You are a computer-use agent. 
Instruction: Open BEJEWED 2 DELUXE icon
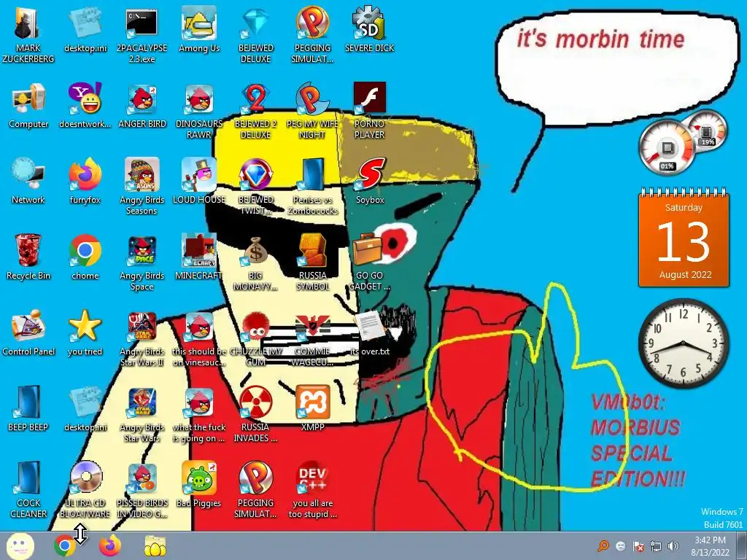(256, 99)
